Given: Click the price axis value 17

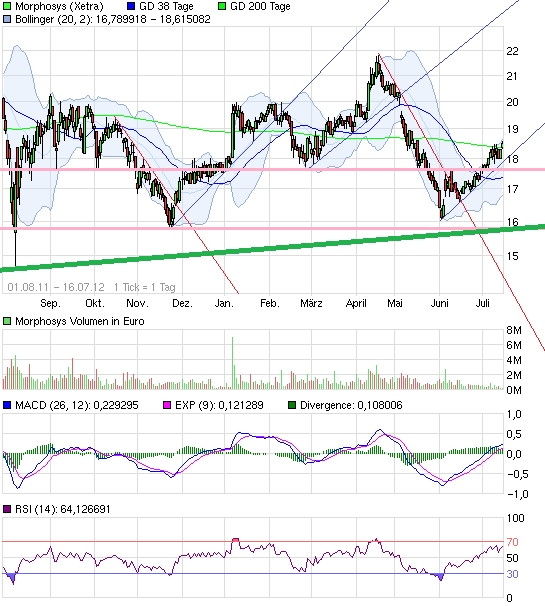Looking at the screenshot, I should [512, 189].
